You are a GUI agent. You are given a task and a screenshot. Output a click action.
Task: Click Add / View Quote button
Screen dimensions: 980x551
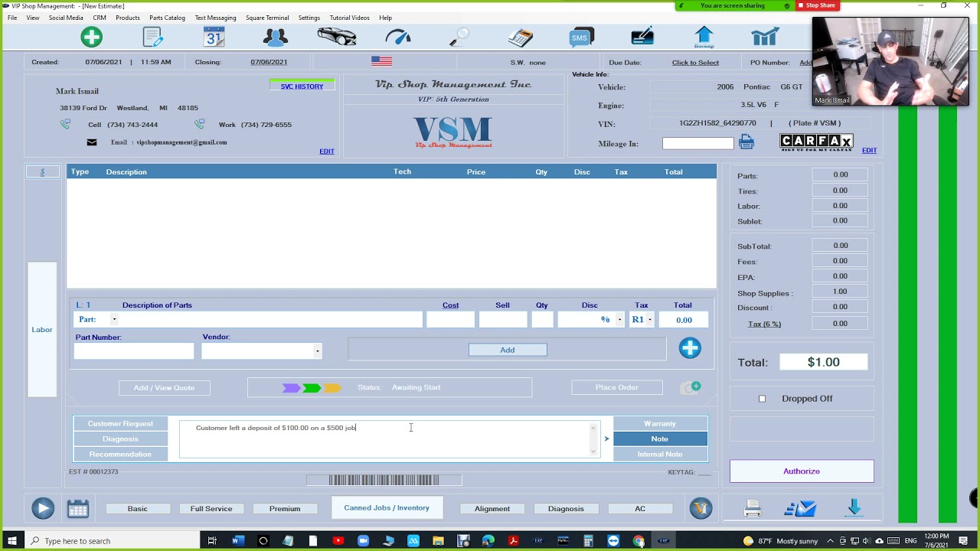[x=164, y=388]
